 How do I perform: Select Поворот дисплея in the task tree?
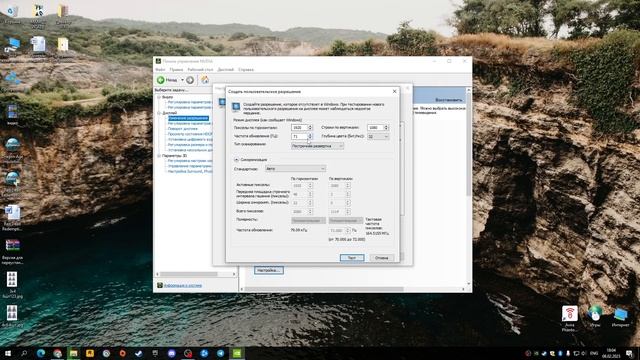(x=182, y=129)
